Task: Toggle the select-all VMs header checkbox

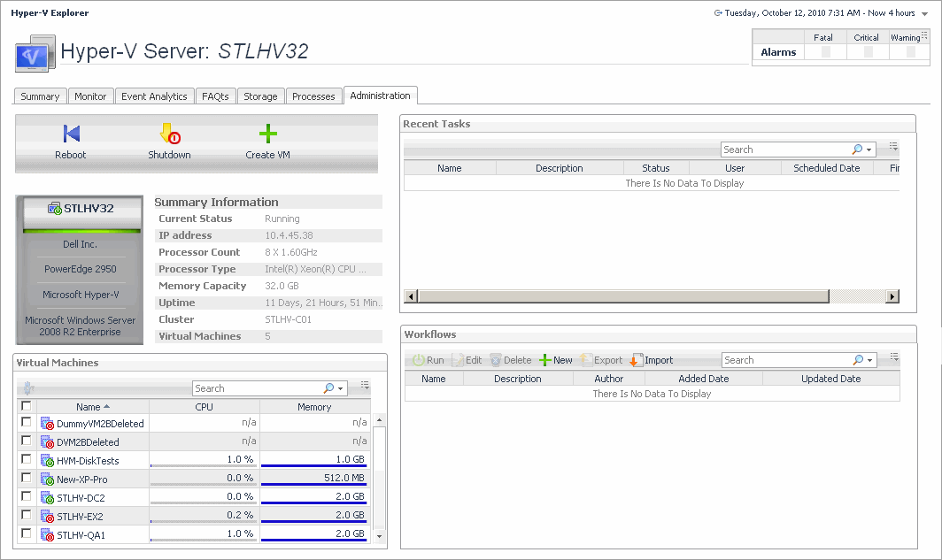Action: point(27,406)
